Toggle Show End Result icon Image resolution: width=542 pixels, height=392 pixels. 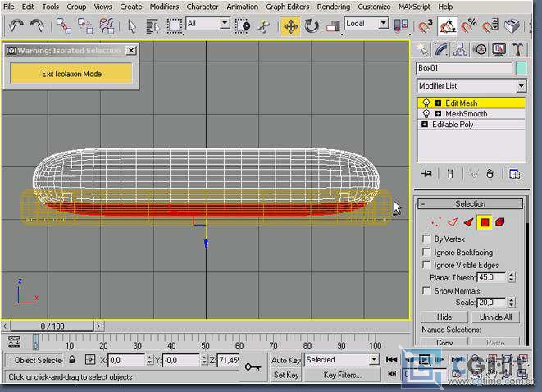tap(450, 173)
